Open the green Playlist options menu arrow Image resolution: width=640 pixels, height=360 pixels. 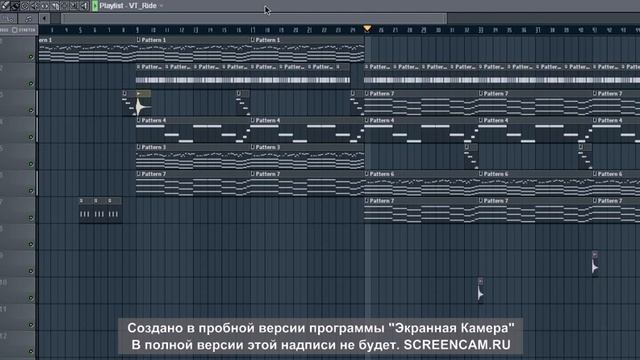95,6
